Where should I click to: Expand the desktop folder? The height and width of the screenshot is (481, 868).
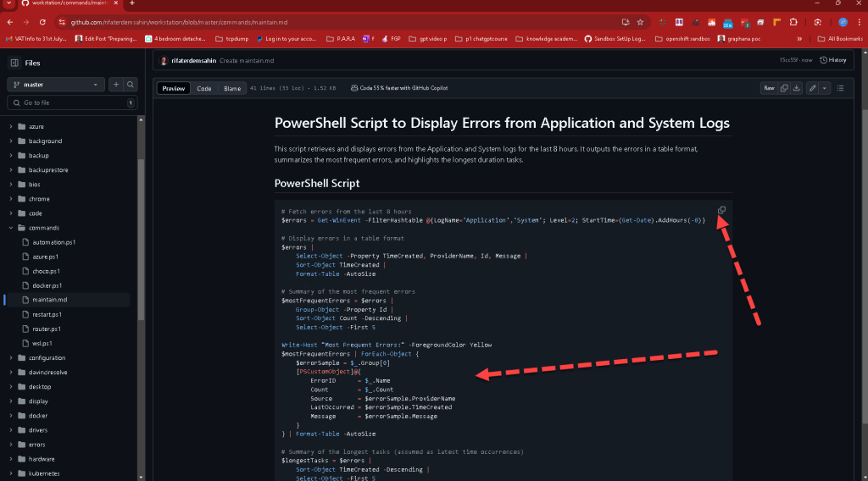click(x=11, y=386)
